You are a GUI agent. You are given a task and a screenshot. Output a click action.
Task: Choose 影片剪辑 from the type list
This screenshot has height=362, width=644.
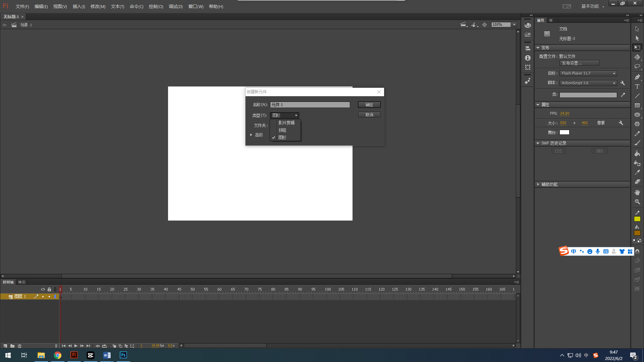[286, 123]
